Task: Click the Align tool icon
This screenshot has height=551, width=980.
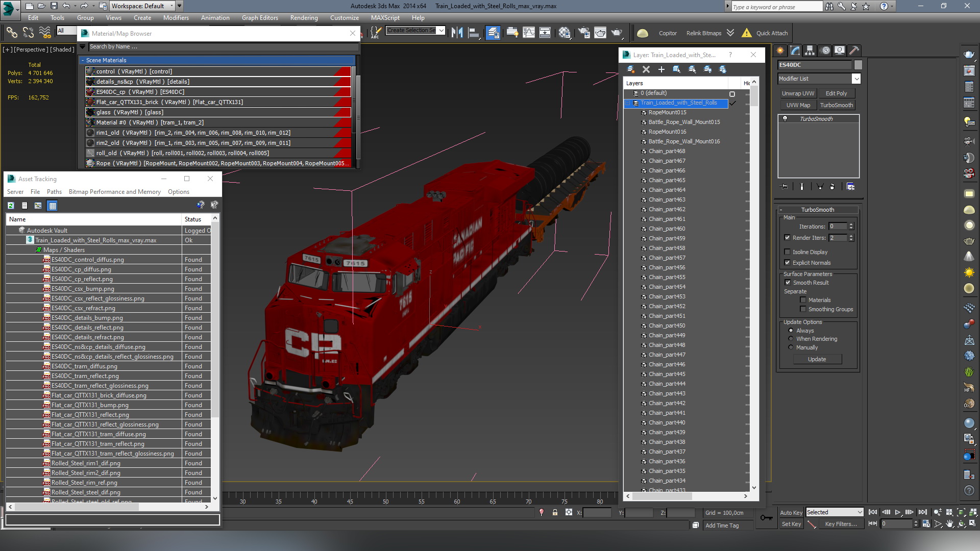Action: coord(474,33)
